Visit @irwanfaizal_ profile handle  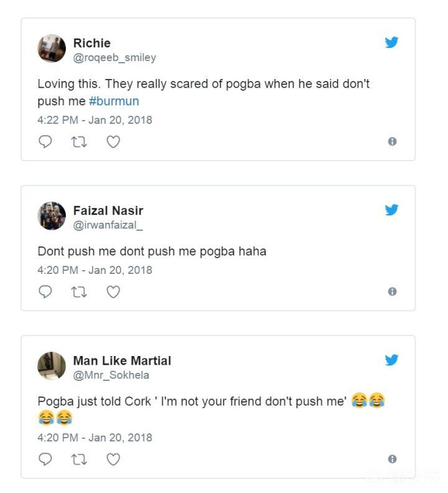(108, 225)
